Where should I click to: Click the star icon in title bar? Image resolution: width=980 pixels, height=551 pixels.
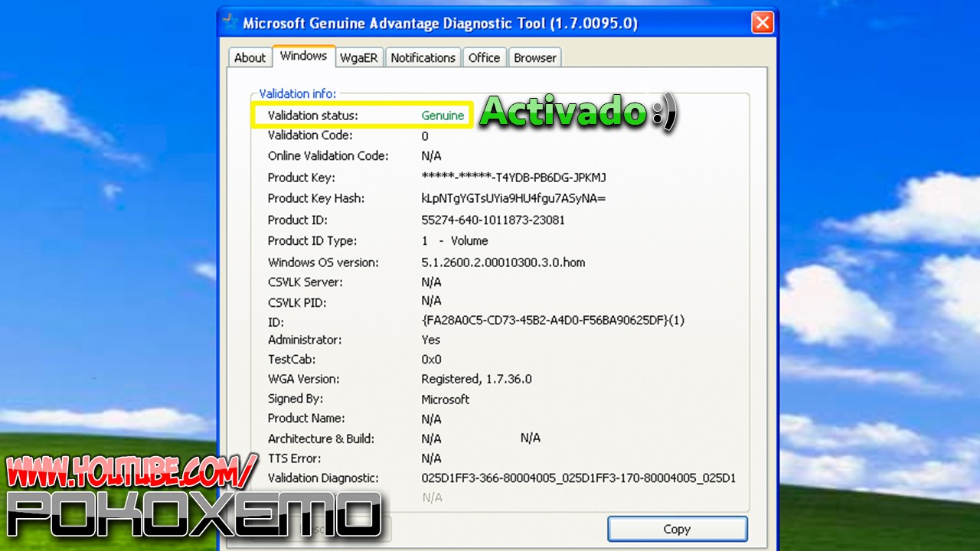(x=230, y=23)
